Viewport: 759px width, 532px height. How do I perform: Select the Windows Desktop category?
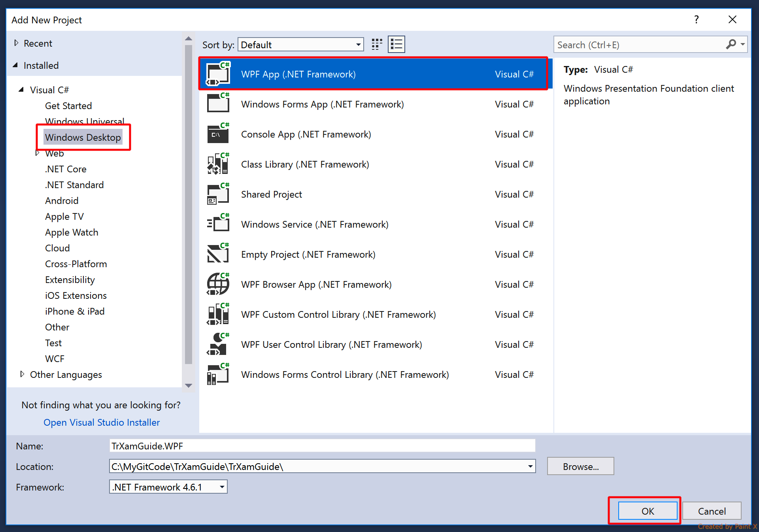click(x=83, y=137)
